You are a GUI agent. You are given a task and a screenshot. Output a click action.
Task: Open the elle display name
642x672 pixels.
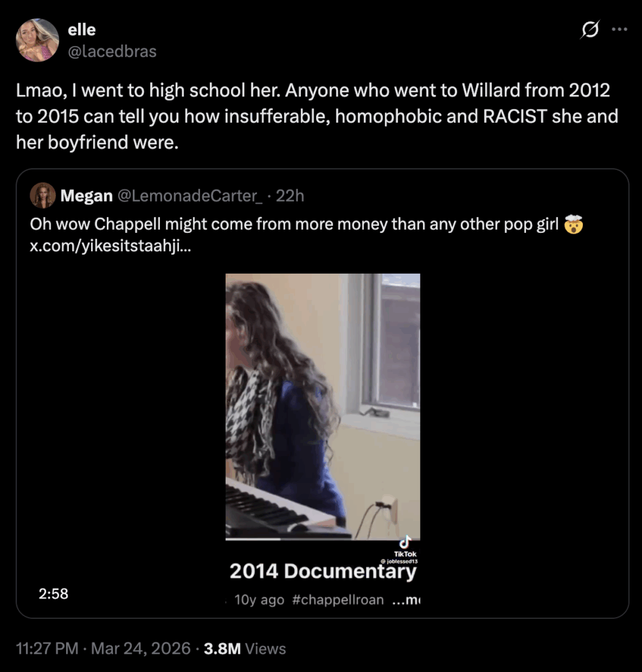tap(82, 30)
